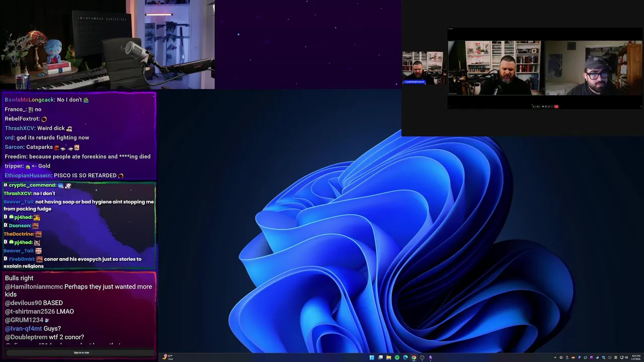Click username @Hamiltonianmcmc in chat
This screenshot has width=644, height=362.
(x=34, y=287)
